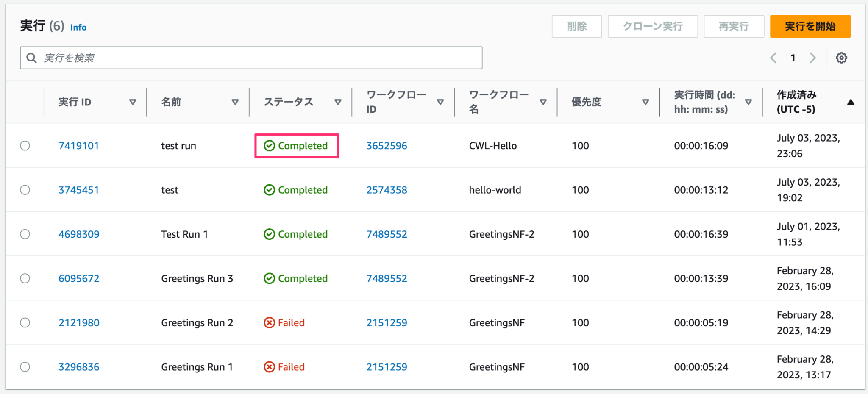Open the ステータス column filter dropdown
This screenshot has height=394, width=868.
tap(338, 102)
